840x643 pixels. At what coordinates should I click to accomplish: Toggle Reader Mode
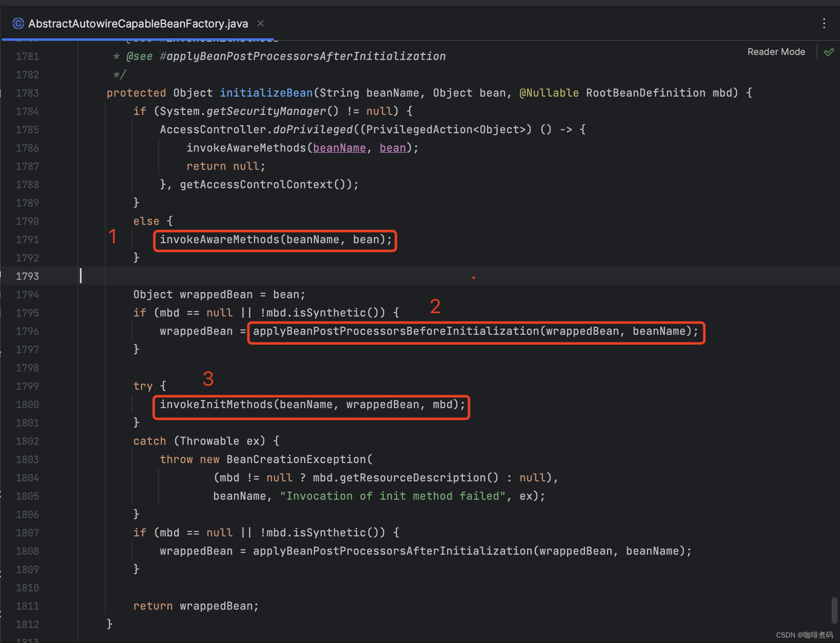tap(776, 52)
